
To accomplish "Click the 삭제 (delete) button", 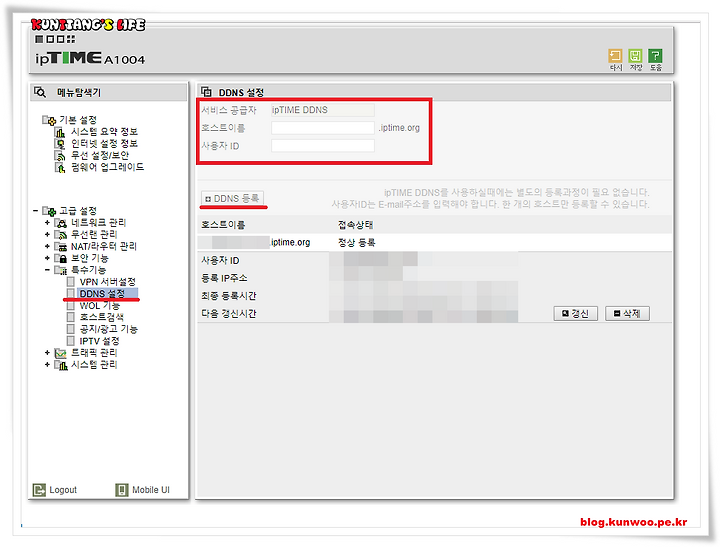I will 627,314.
